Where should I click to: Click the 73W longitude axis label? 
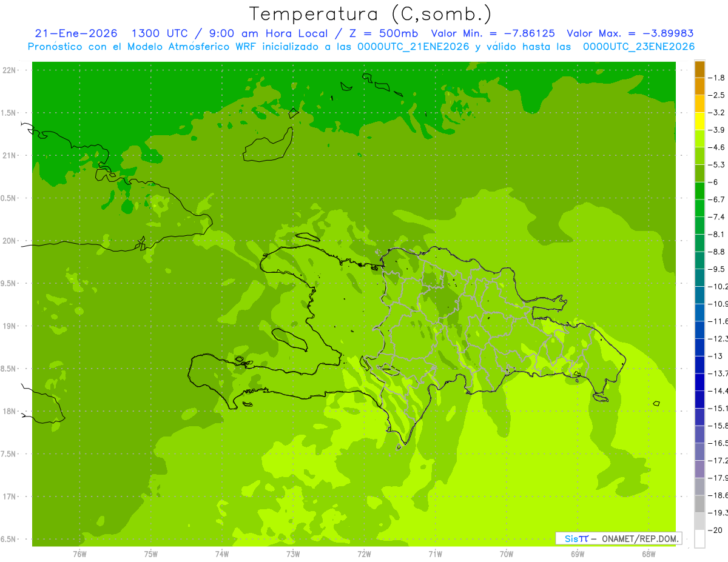pyautogui.click(x=293, y=554)
